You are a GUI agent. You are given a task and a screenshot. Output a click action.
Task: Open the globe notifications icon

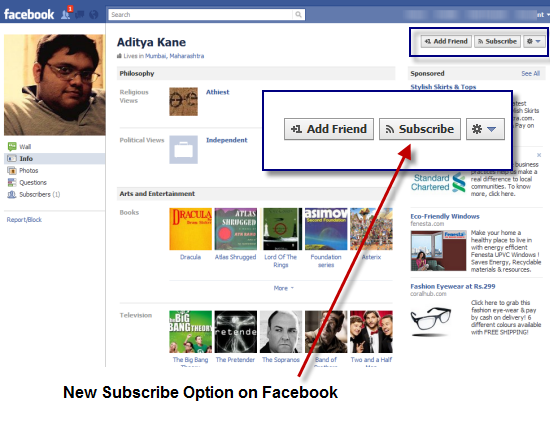point(93,15)
